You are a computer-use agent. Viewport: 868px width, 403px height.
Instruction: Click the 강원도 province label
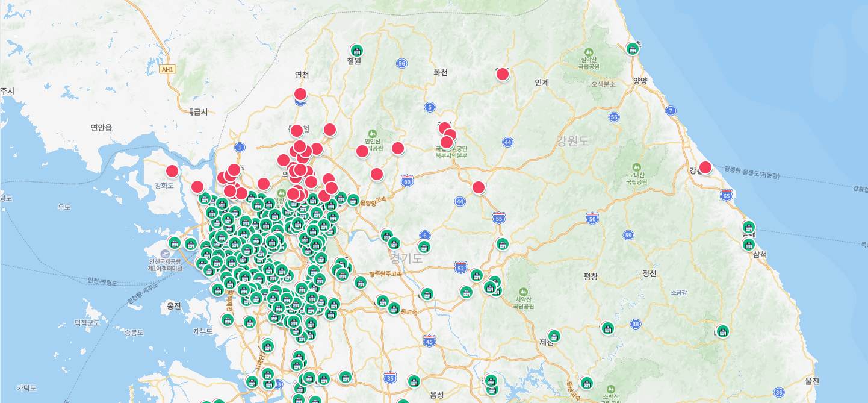[572, 141]
